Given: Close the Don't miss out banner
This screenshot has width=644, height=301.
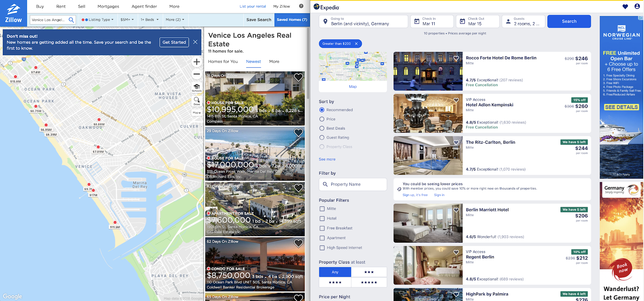Looking at the screenshot, I should 195,42.
